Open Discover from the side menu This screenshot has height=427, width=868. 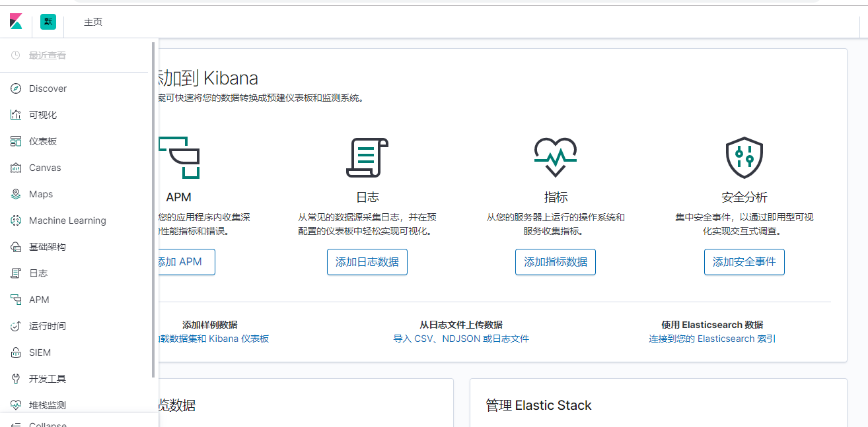coord(48,88)
